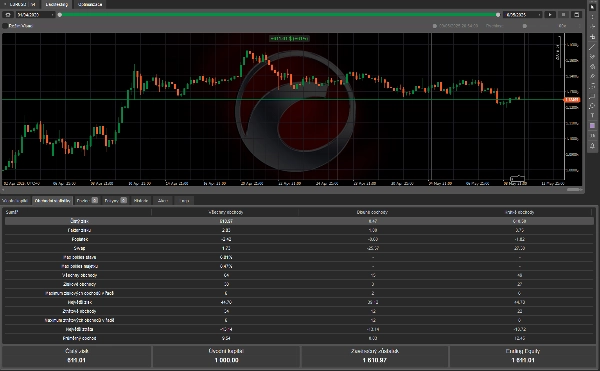Open the trade statistics tab
600x371 pixels.
click(x=52, y=200)
